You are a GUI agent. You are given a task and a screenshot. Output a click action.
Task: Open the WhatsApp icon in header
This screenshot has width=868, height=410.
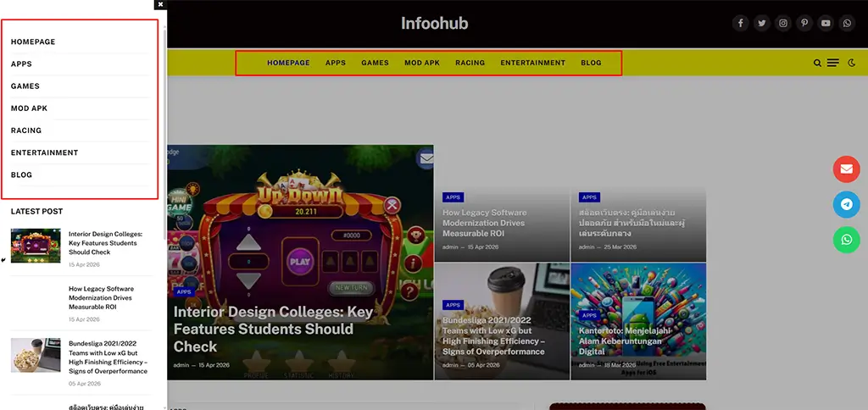(x=847, y=23)
